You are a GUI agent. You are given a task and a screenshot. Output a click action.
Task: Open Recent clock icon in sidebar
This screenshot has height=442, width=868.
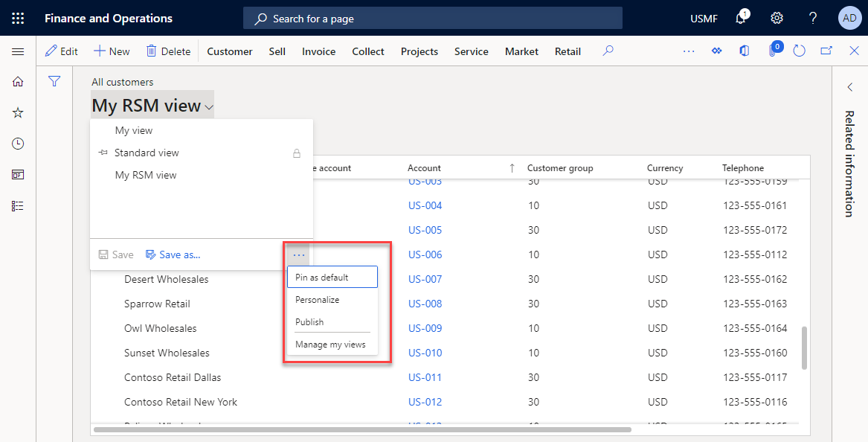18,144
